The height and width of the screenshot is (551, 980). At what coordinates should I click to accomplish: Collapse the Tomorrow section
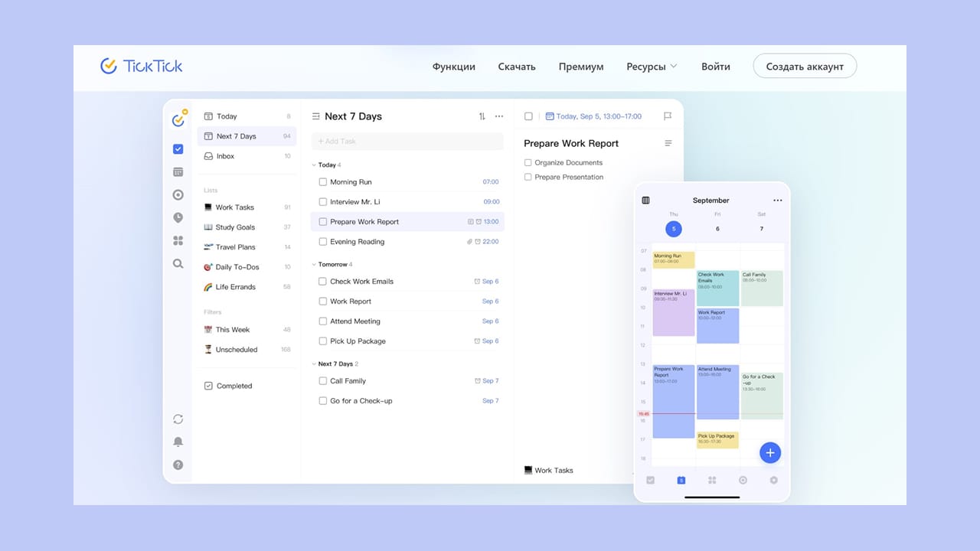point(313,264)
